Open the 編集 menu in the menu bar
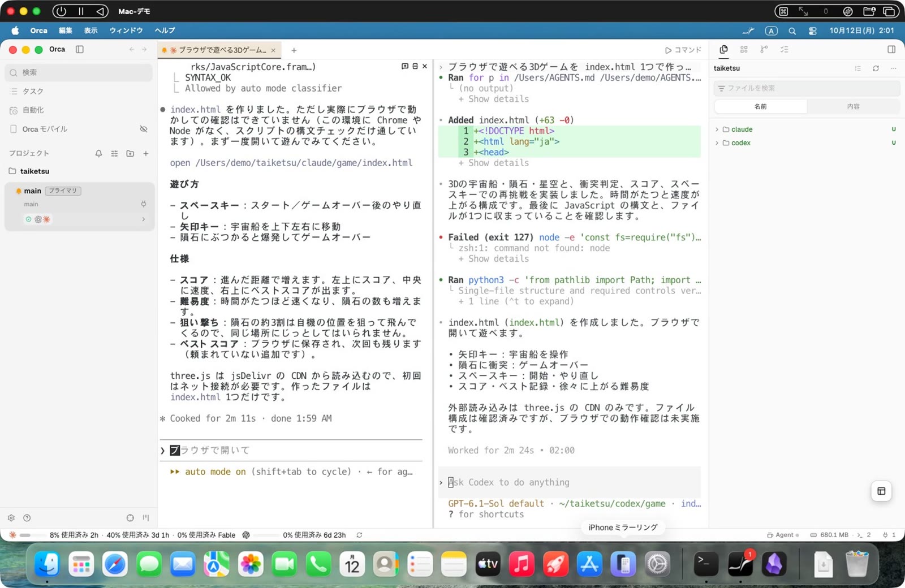 pyautogui.click(x=66, y=31)
